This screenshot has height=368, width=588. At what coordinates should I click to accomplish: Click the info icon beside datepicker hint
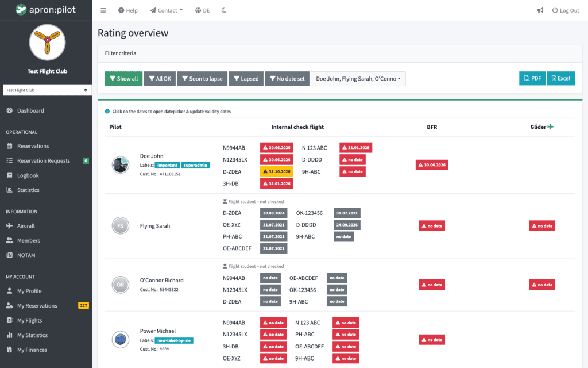[x=107, y=112]
